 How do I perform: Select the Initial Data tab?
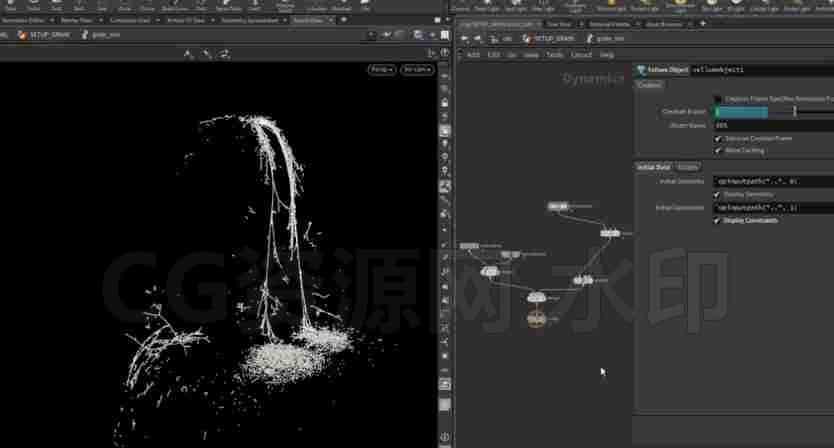tap(653, 167)
